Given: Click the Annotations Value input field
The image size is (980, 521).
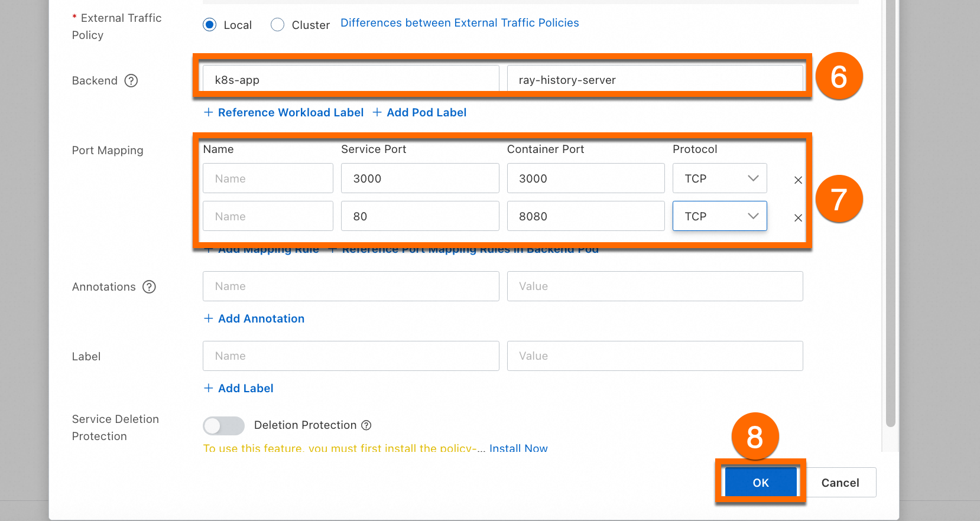Looking at the screenshot, I should (655, 286).
